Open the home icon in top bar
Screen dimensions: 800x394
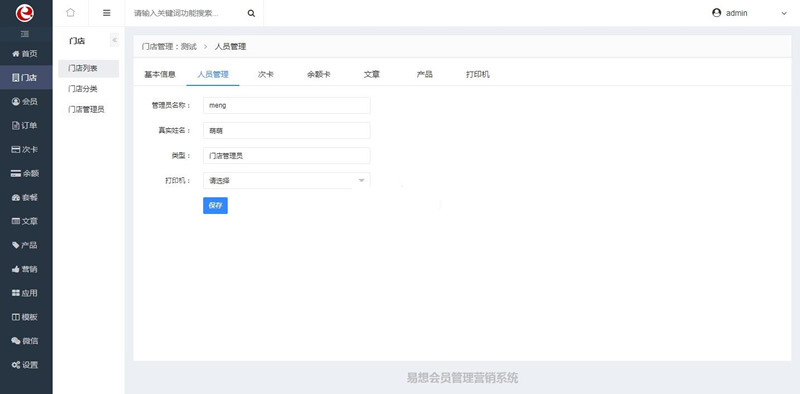[70, 13]
